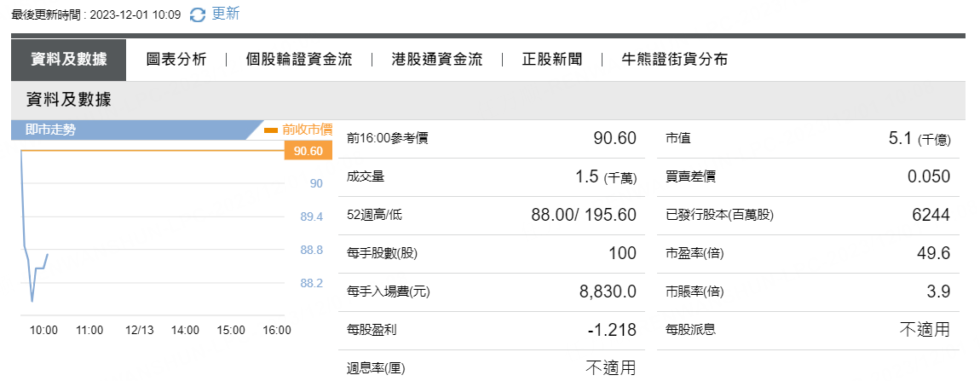
Task: Click the 每手入場費 8,830.0 value
Action: [x=608, y=292]
